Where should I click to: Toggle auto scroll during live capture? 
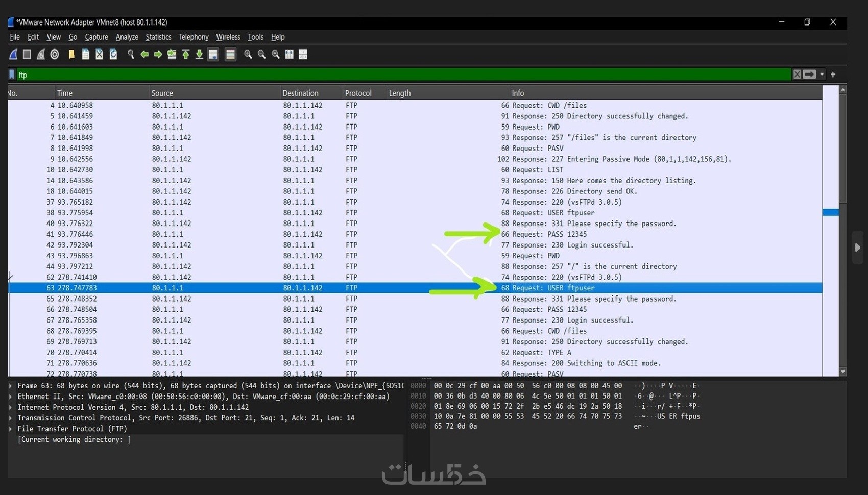213,54
